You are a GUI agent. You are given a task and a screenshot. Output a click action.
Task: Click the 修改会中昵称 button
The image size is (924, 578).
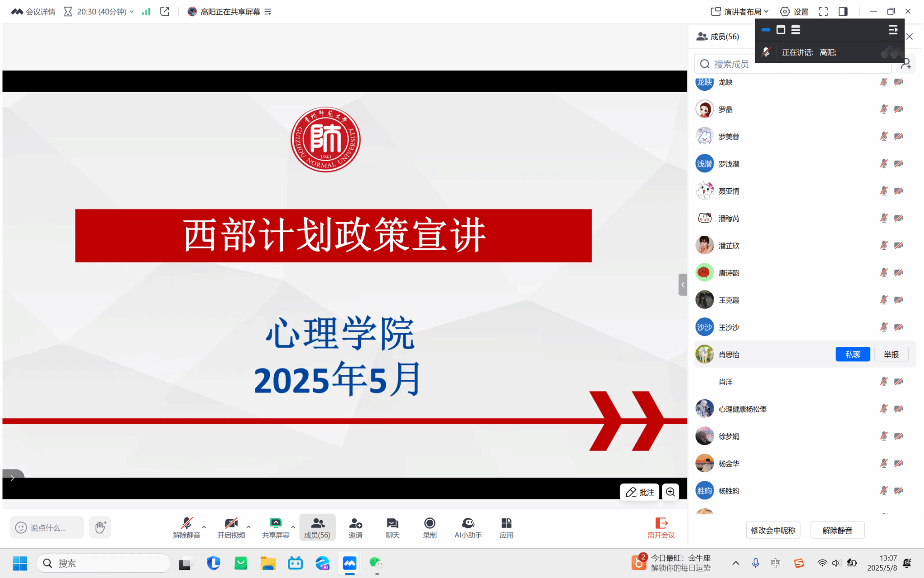click(773, 530)
